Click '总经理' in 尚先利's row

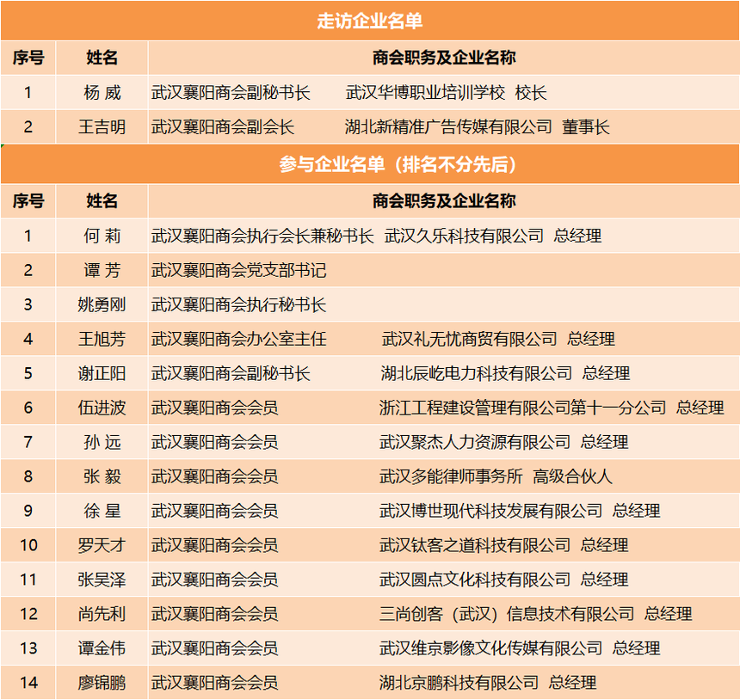pyautogui.click(x=669, y=614)
